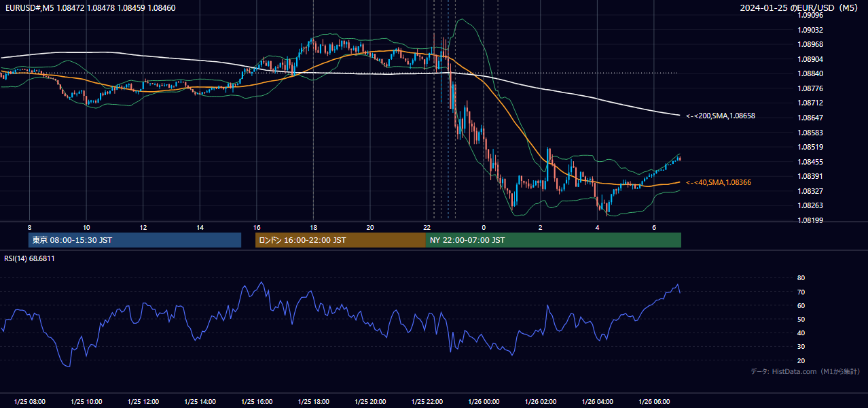Click price axis value 1.08391

(810, 176)
